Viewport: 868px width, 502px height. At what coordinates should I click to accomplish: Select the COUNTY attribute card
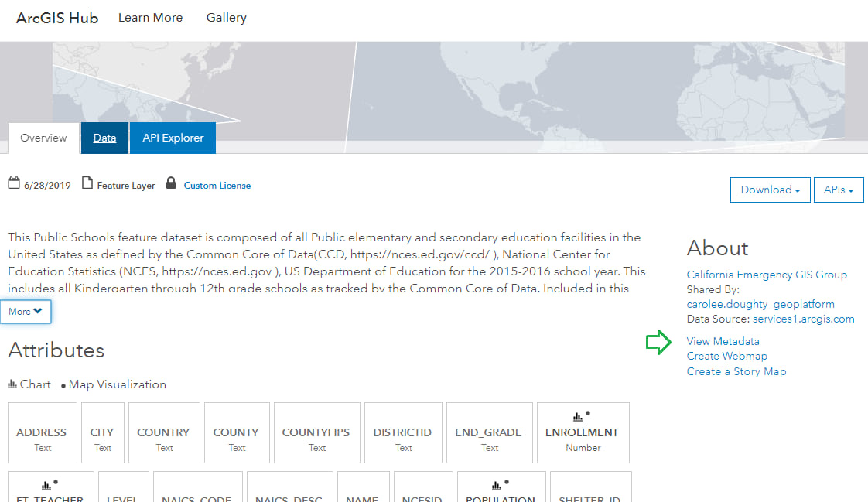point(237,433)
